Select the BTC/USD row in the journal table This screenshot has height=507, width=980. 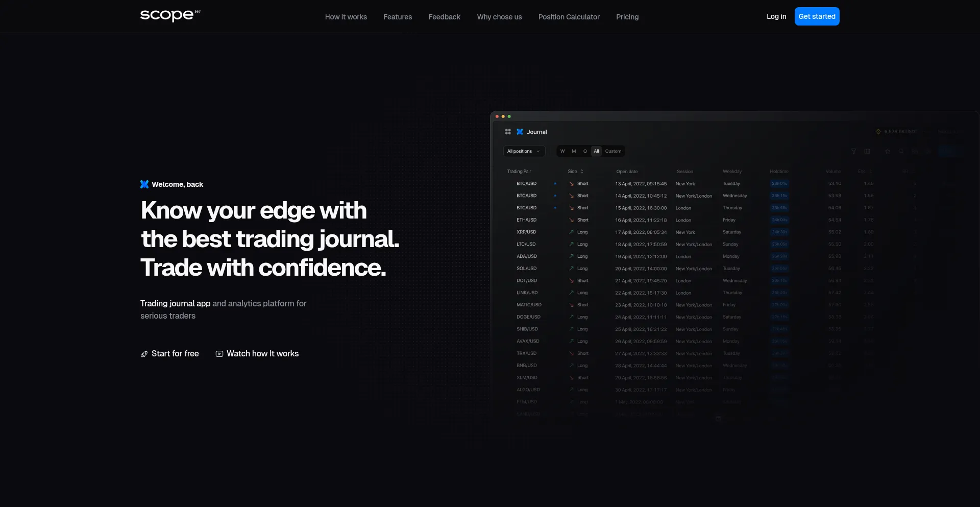526,183
